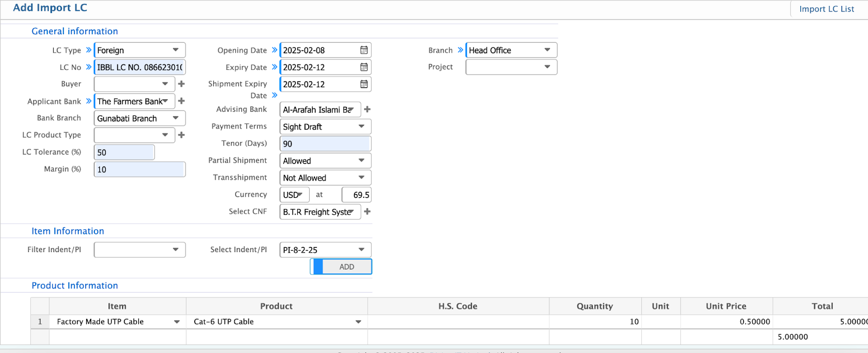Viewport: 868px width, 353px height.
Task: Click Unit Price cell 0.50000
Action: [726, 322]
